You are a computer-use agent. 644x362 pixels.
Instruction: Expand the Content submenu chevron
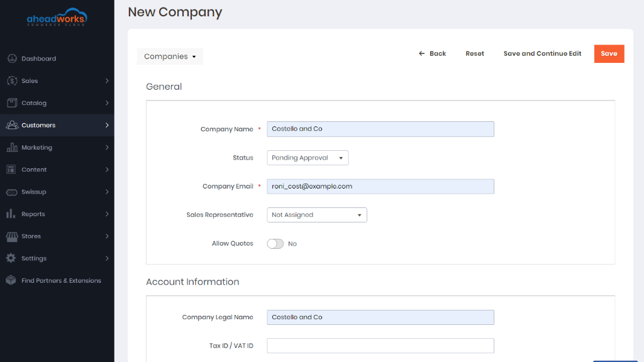pos(107,170)
